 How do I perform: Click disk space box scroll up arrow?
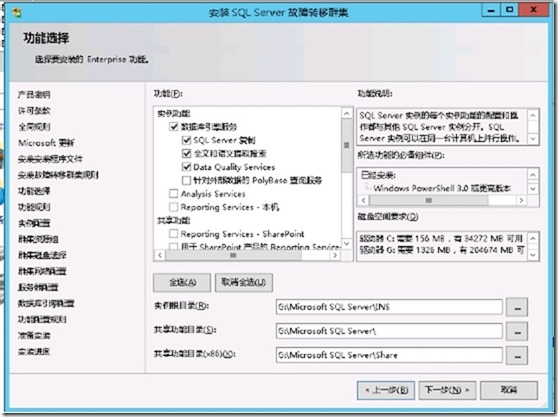pos(533,238)
